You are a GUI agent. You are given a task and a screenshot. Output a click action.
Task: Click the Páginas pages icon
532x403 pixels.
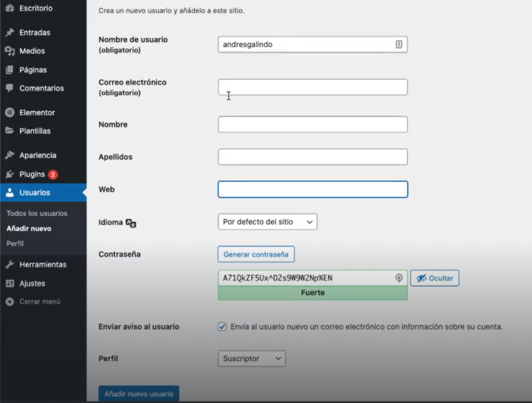click(10, 70)
